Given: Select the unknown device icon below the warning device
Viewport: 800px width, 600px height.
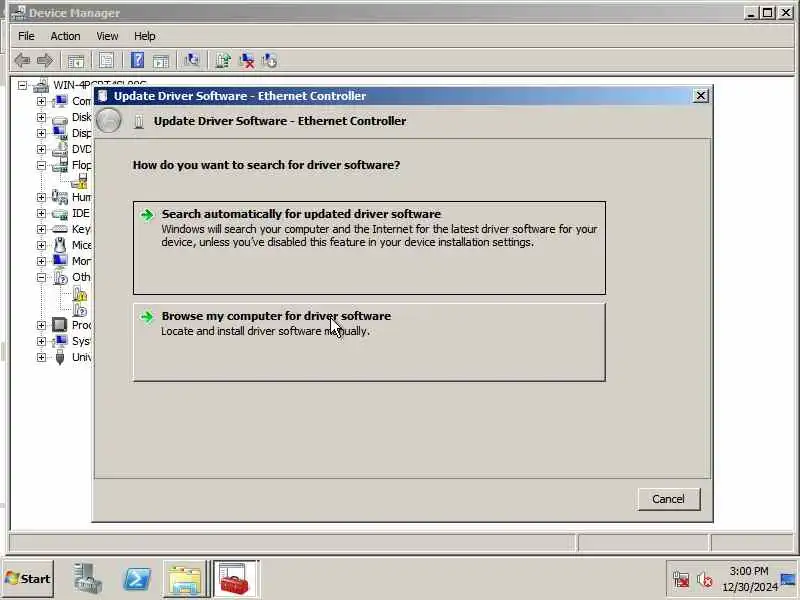Looking at the screenshot, I should (x=80, y=310).
